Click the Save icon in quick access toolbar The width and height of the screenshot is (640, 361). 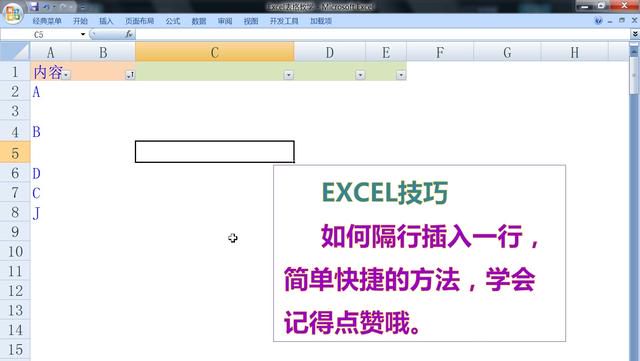[34, 7]
